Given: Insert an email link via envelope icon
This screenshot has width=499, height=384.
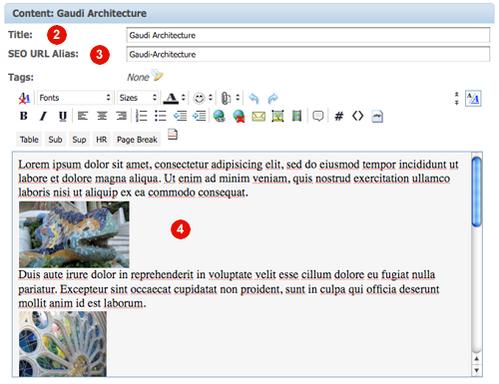Looking at the screenshot, I should coord(258,116).
